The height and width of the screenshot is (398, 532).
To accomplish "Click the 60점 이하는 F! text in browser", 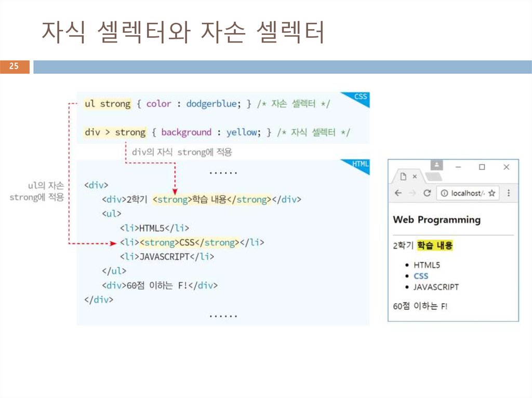I will [x=420, y=306].
